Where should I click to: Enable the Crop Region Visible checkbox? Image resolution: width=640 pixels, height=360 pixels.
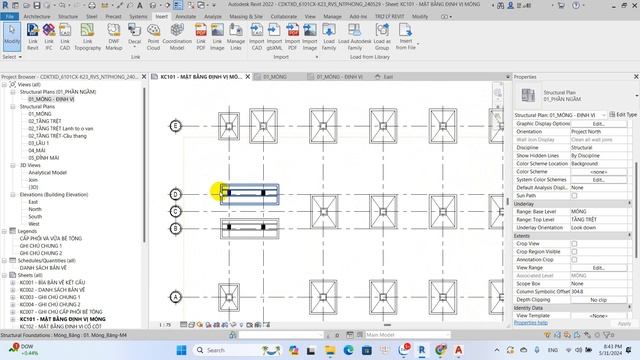[x=574, y=251]
